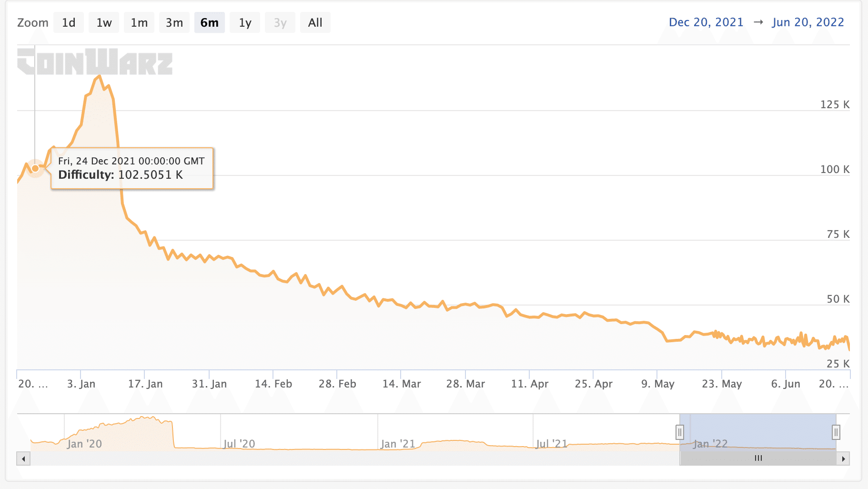Click the navigator scrollbar right arrow
Screen dimensions: 868x489
click(x=843, y=459)
